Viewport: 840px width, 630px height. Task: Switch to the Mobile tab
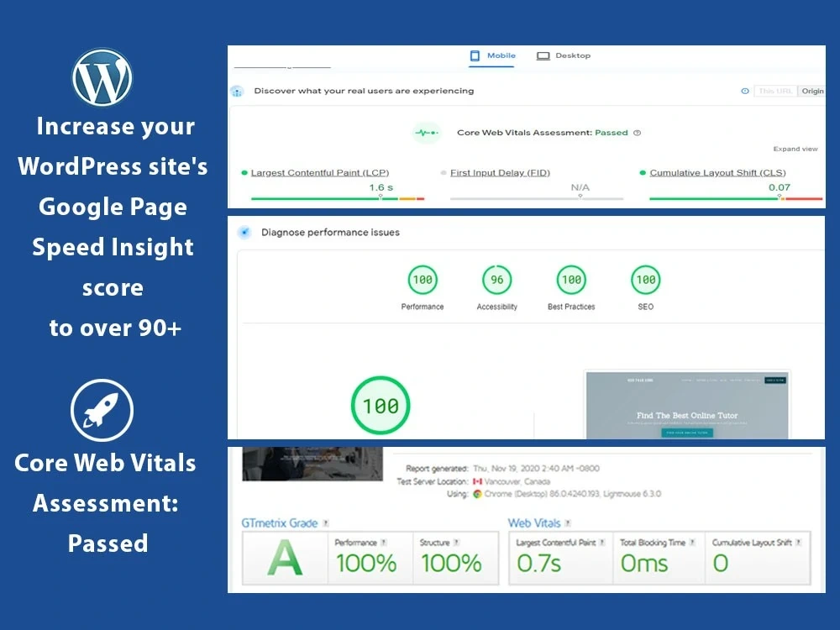pos(492,55)
